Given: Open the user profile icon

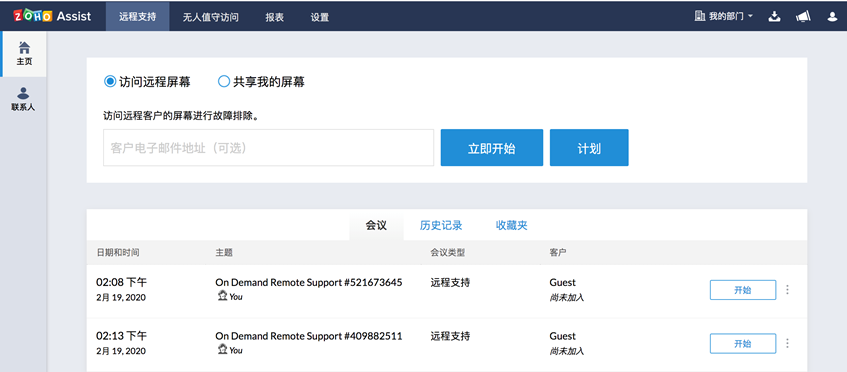Looking at the screenshot, I should [x=832, y=17].
